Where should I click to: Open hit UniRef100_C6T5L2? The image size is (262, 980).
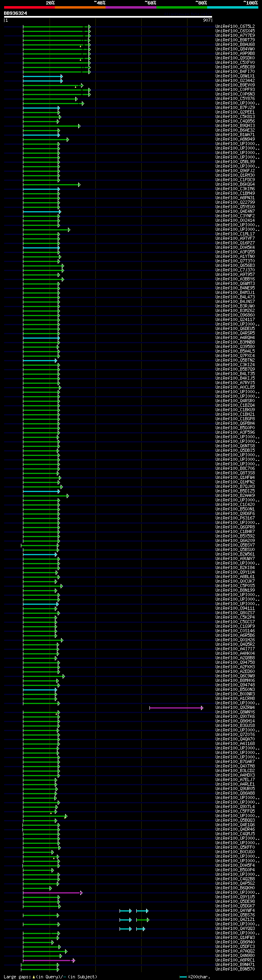click(235, 26)
